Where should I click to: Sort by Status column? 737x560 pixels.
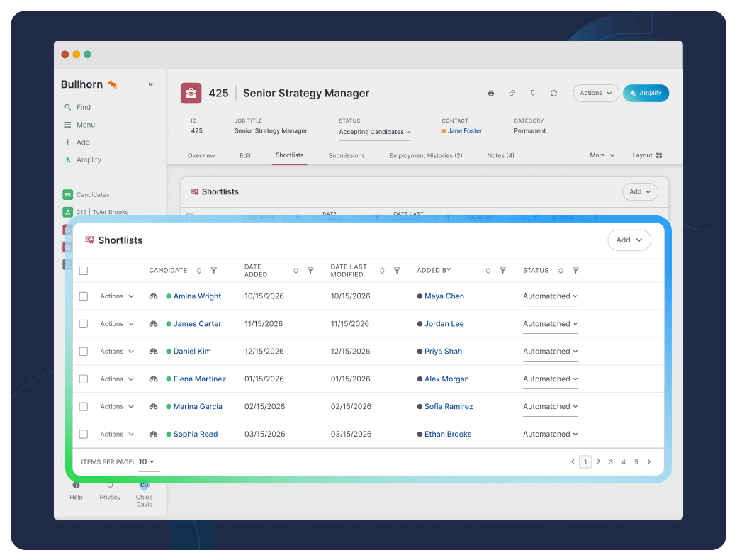[x=561, y=271]
